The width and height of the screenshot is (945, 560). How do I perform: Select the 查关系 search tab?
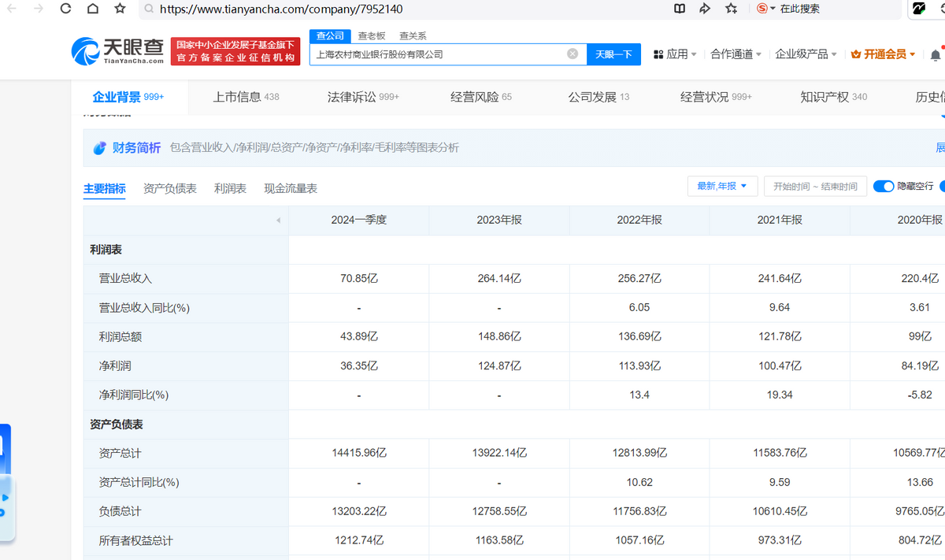click(413, 35)
